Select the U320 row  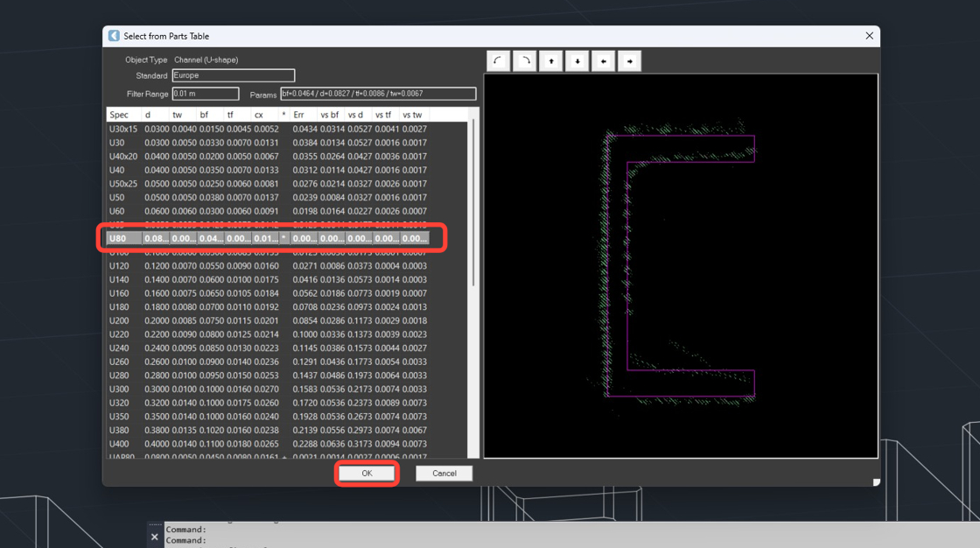pyautogui.click(x=268, y=403)
